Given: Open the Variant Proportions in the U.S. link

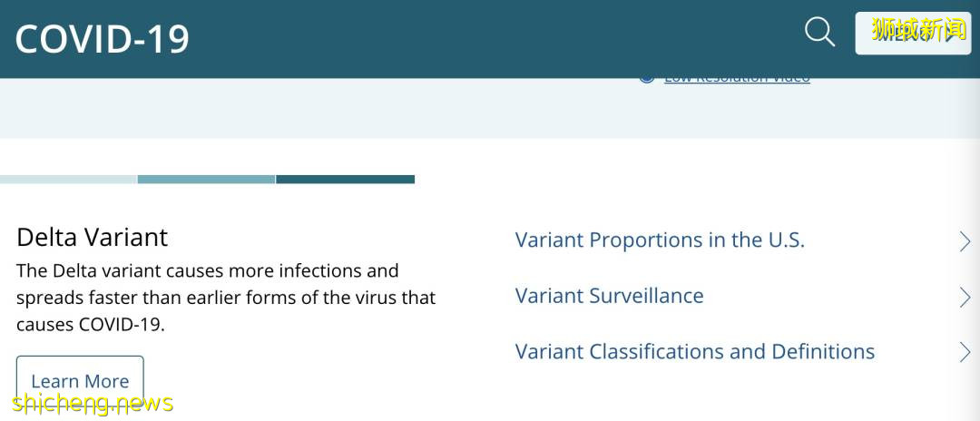Looking at the screenshot, I should 660,240.
